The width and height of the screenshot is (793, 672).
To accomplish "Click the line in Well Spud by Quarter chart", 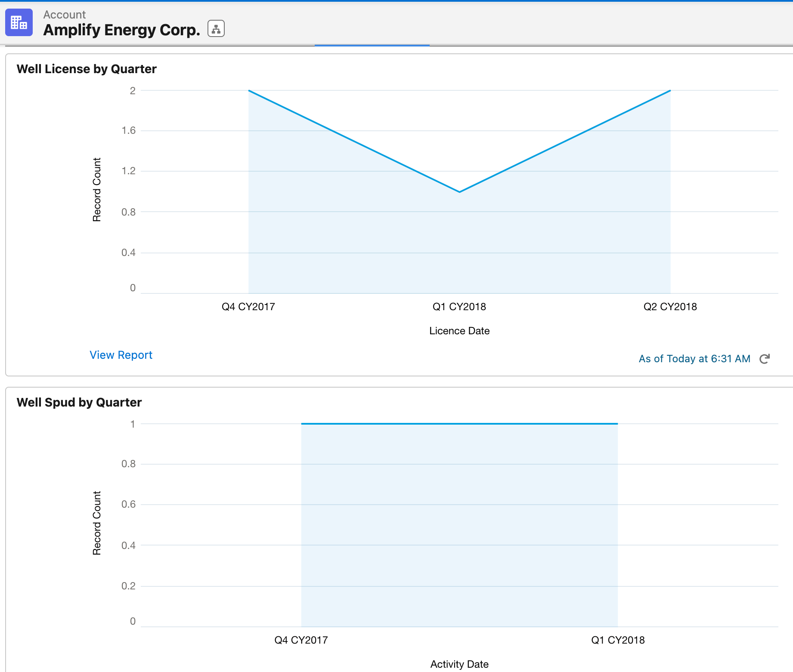I will [459, 423].
